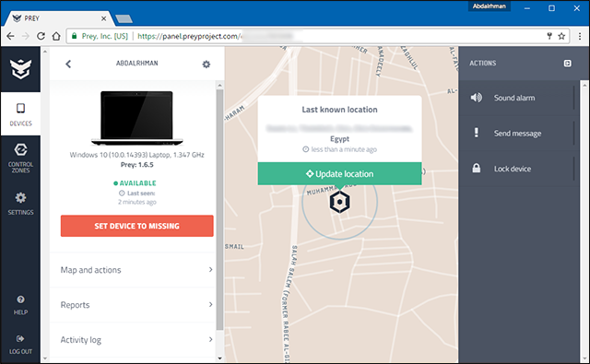Click the exclamation icon for Send message
This screenshot has width=590, height=364.
(477, 133)
